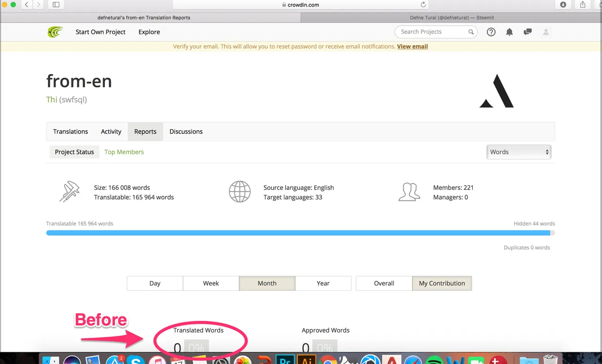Select the Year period
The image size is (602, 364).
click(x=323, y=283)
